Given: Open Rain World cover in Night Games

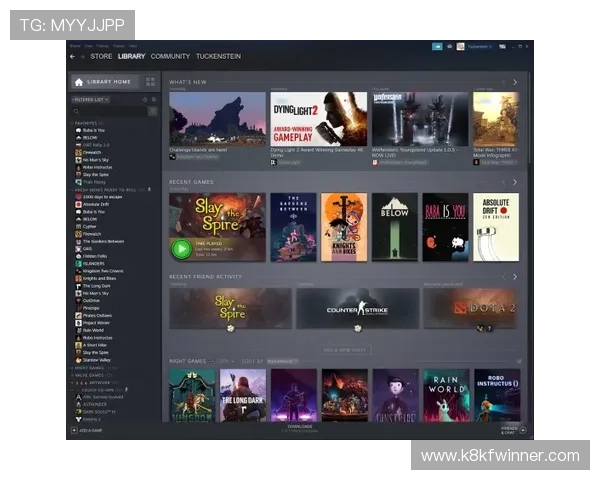Looking at the screenshot, I should click(446, 396).
